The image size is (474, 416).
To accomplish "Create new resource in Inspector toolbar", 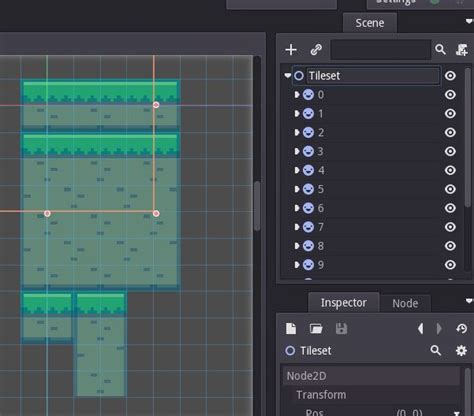I will (x=291, y=329).
